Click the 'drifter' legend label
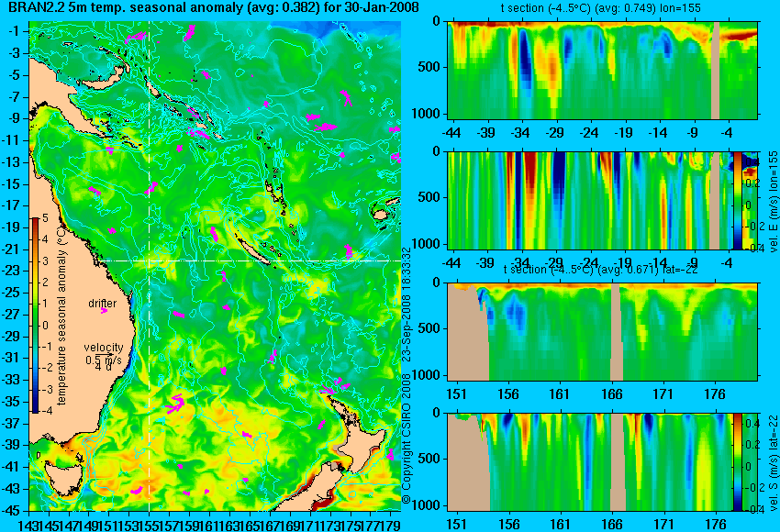780x532 pixels. pos(103,304)
